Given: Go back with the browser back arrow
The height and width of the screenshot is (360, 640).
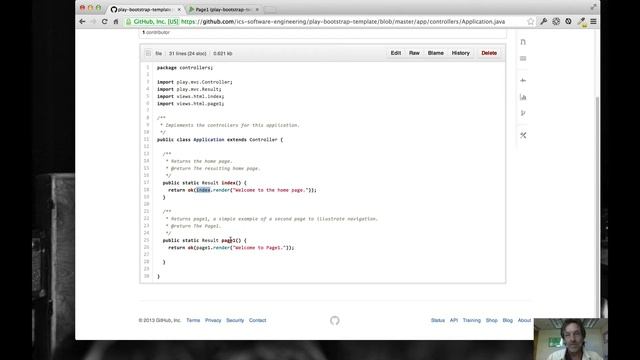Looking at the screenshot, I should click(82, 21).
